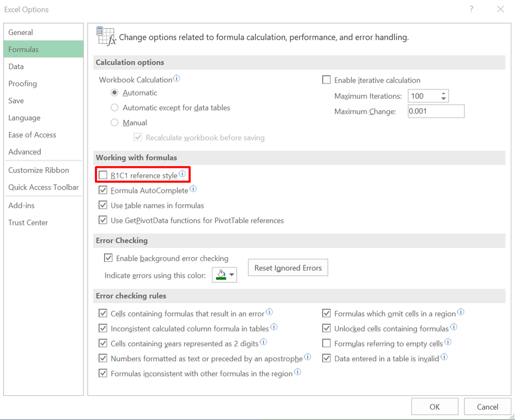Open the Save options category
515x420 pixels.
click(x=43, y=100)
